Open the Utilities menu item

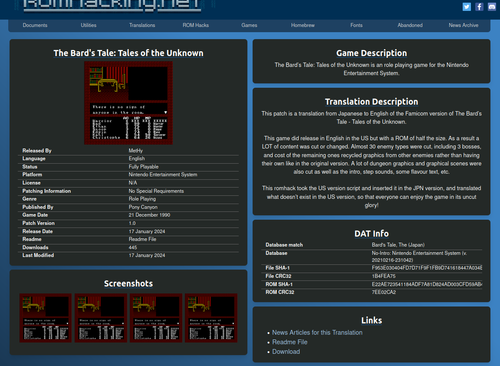pos(88,25)
